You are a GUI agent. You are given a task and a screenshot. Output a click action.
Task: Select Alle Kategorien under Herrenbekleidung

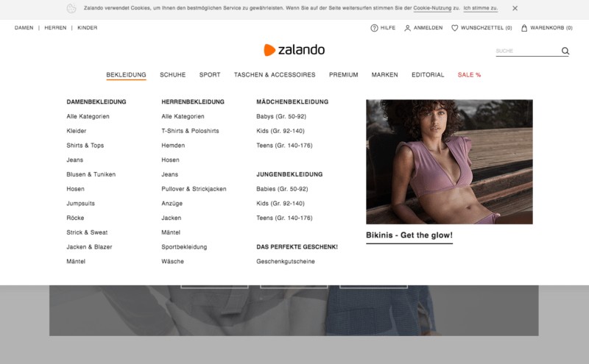(x=183, y=117)
